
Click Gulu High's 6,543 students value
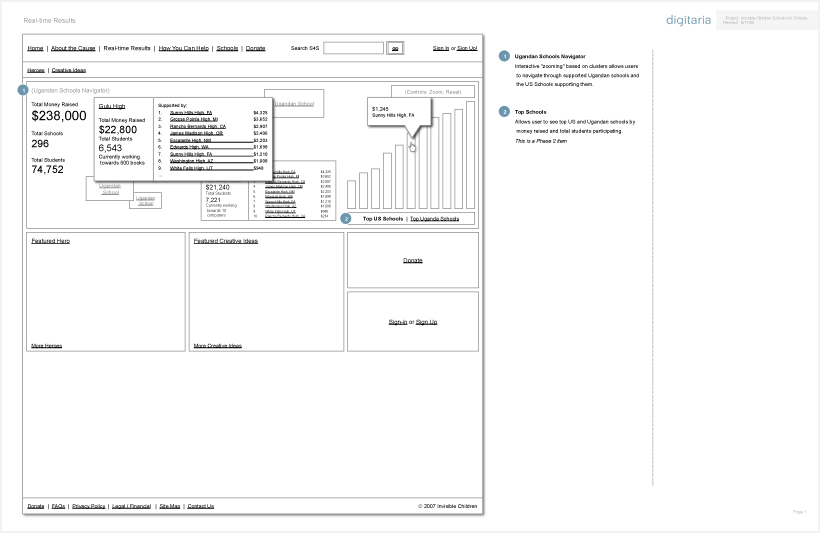tap(110, 148)
